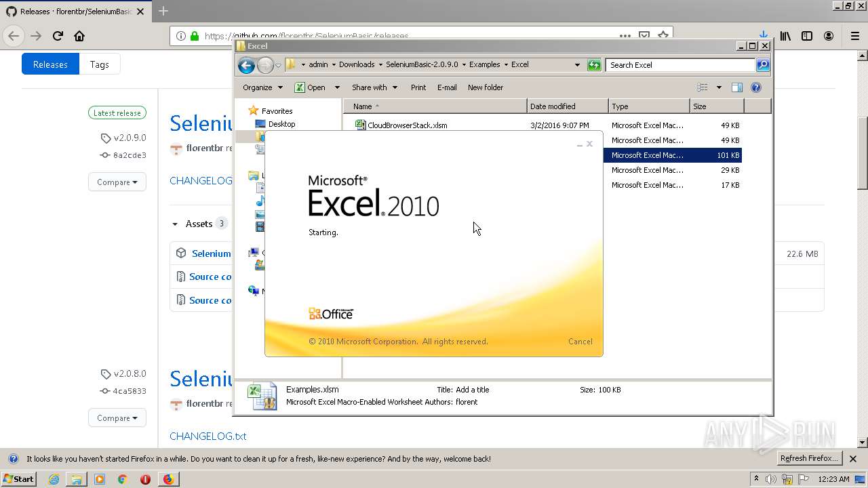Expand views options dropdown arrow
Screen dimensions: 868x488
(x=719, y=87)
